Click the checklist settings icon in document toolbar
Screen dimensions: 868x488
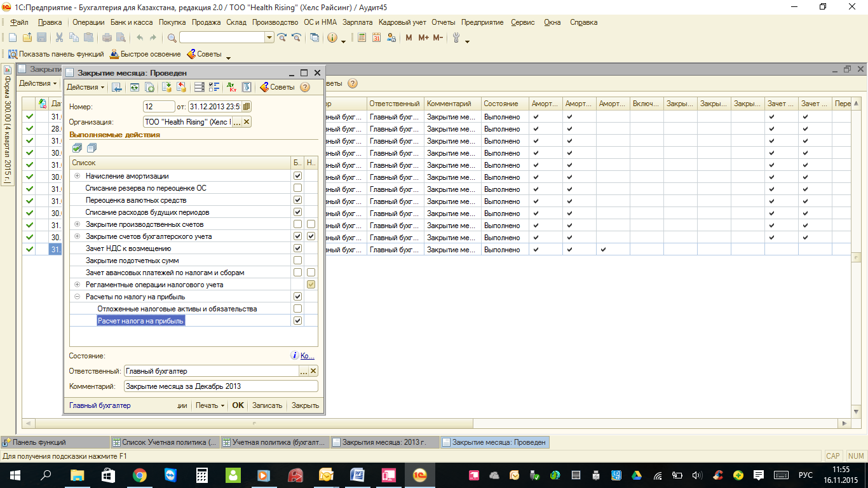(214, 87)
